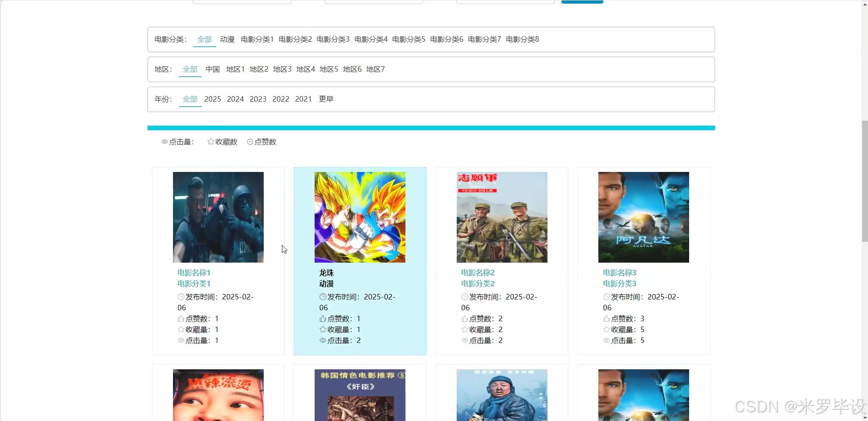
Task: Sort movies by 点赞数 icon
Action: tap(250, 142)
